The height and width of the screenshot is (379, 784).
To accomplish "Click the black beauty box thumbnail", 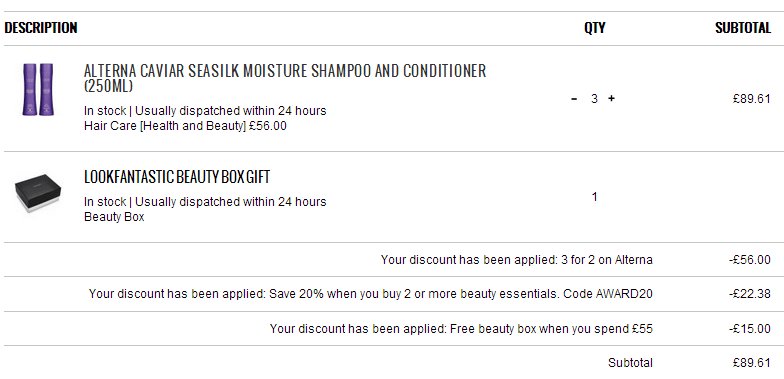I will click(38, 194).
